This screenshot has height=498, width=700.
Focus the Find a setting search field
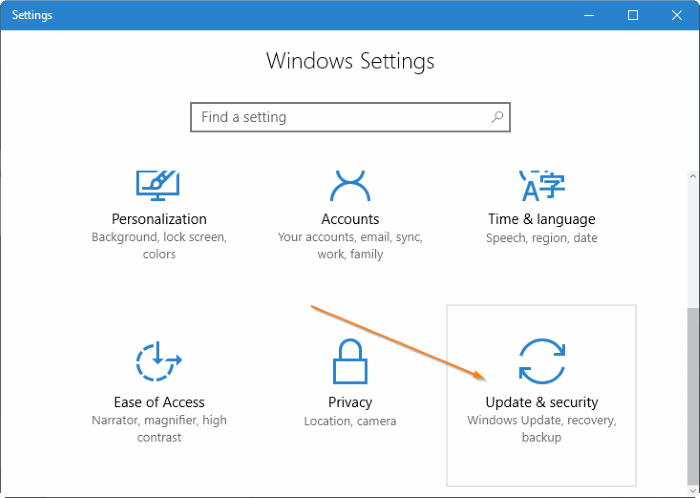(340, 117)
